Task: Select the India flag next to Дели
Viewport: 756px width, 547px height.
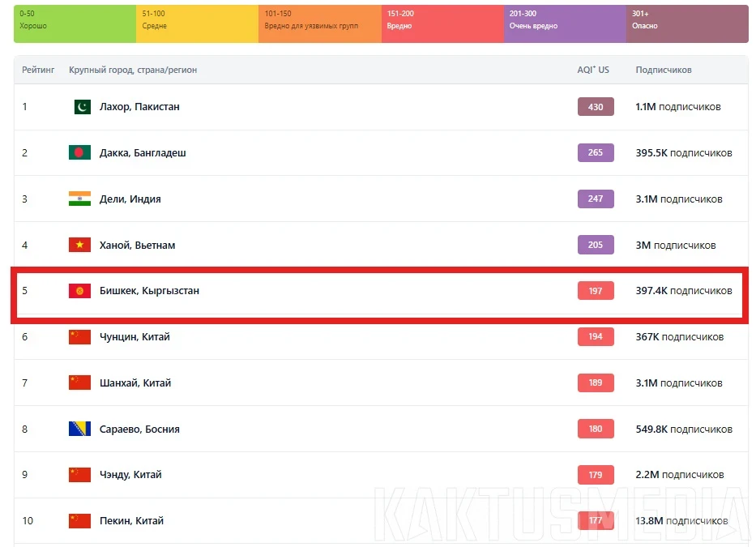Action: coord(80,199)
